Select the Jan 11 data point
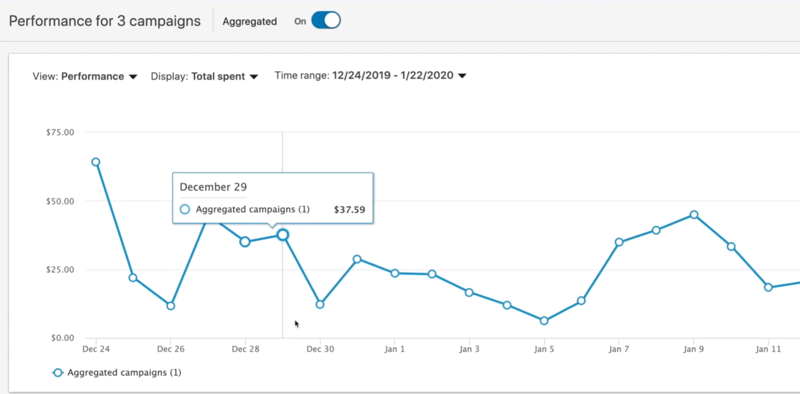The image size is (800, 394). [768, 287]
